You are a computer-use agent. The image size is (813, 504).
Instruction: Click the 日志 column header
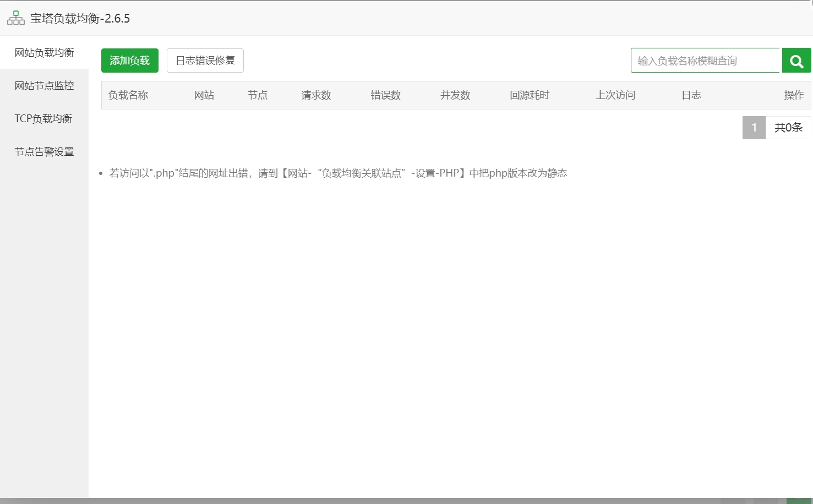pyautogui.click(x=691, y=95)
